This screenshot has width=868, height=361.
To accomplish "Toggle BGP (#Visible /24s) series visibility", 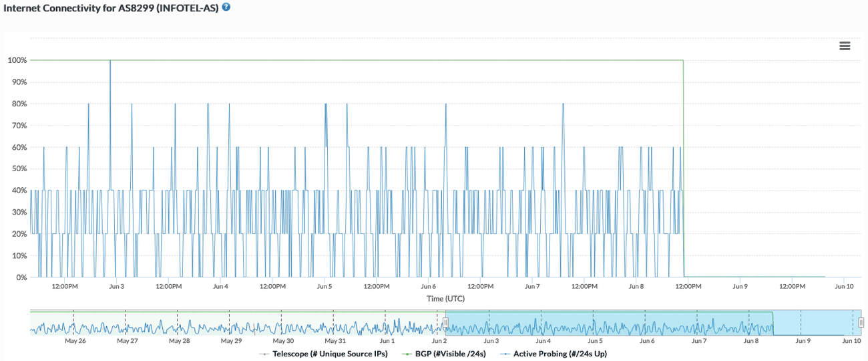I will click(453, 354).
